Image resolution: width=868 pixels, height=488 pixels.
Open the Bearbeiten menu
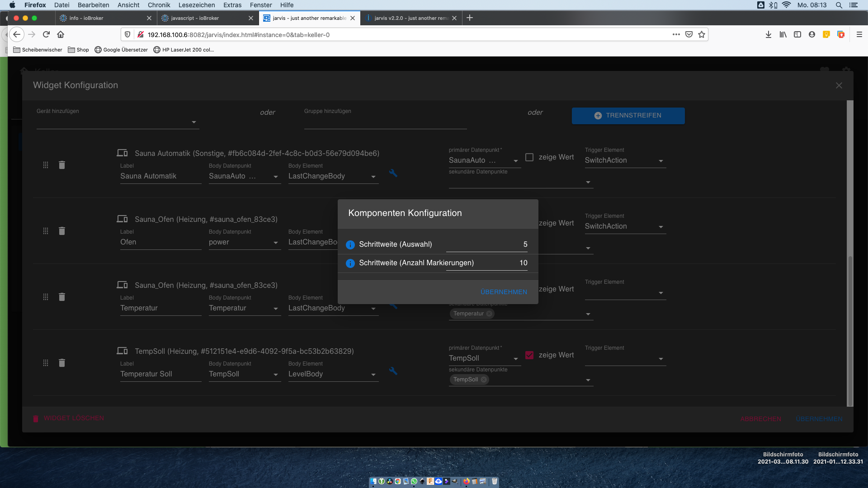point(93,5)
